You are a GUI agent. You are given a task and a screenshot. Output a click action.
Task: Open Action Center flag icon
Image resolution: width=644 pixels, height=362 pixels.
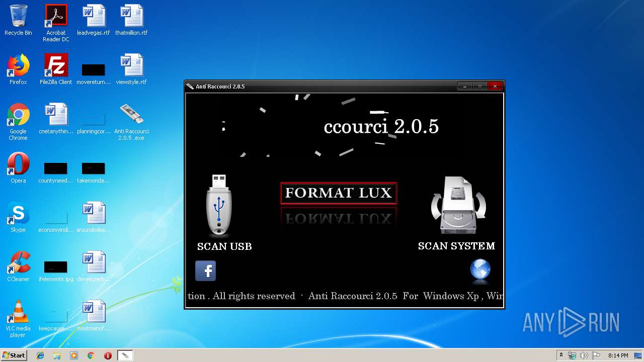pyautogui.click(x=596, y=355)
